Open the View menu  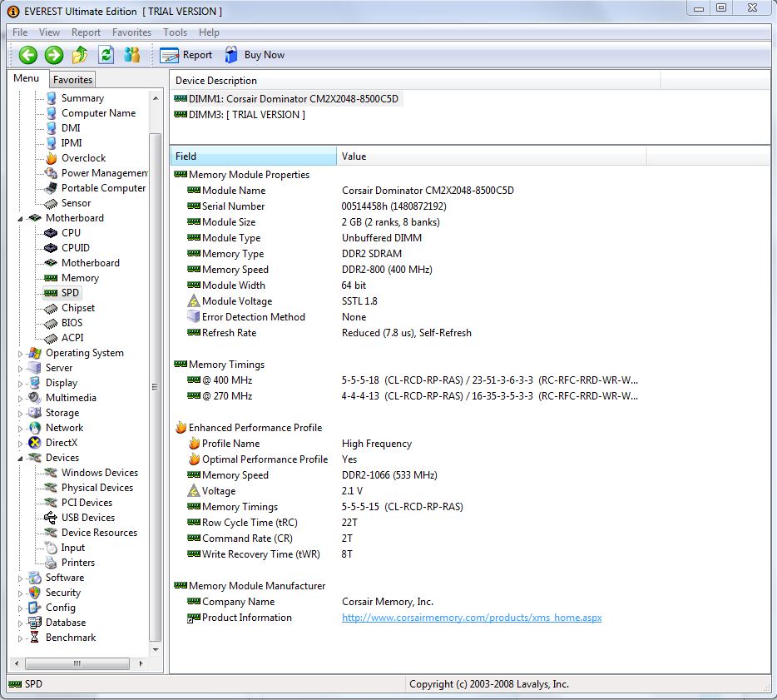pyautogui.click(x=49, y=32)
